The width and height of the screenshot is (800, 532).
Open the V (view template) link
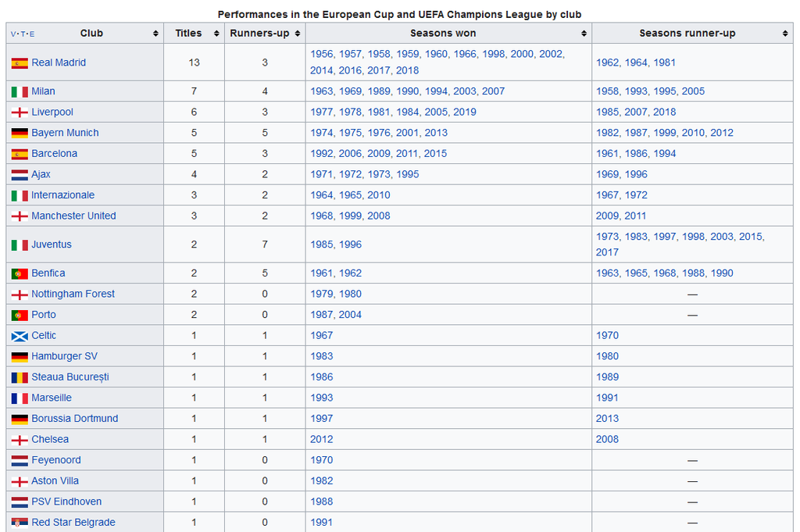[13, 34]
